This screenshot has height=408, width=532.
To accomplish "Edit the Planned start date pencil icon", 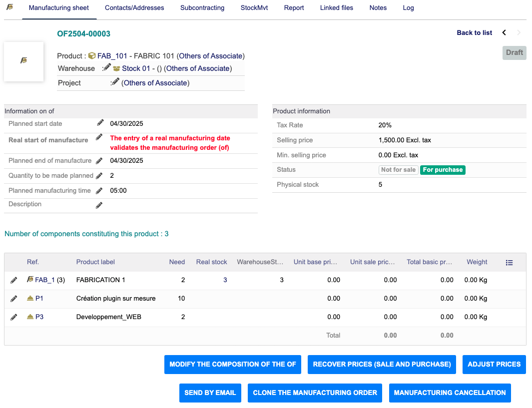I will [100, 123].
